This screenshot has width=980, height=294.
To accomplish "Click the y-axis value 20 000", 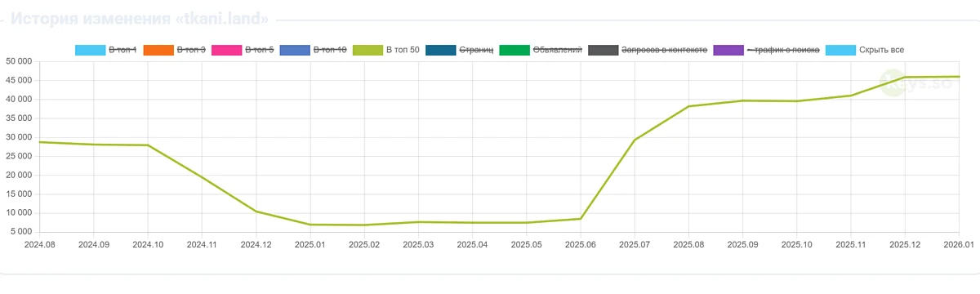I will pos(19,175).
